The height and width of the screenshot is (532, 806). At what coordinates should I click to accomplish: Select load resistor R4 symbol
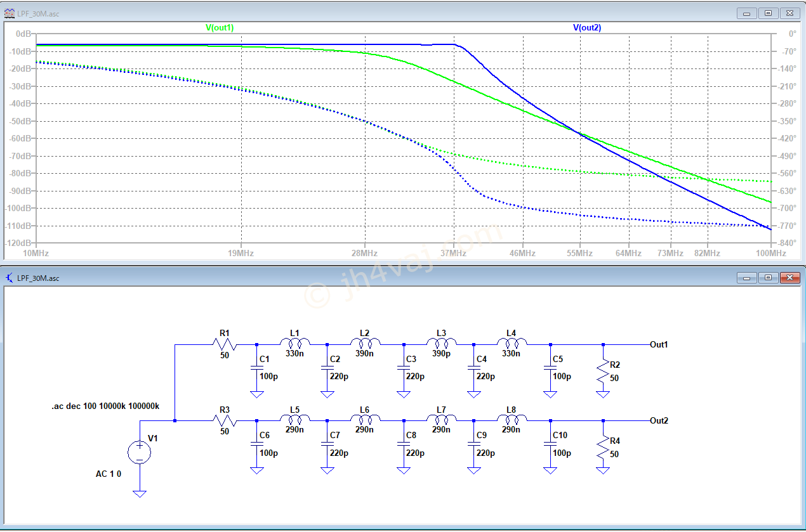click(603, 447)
